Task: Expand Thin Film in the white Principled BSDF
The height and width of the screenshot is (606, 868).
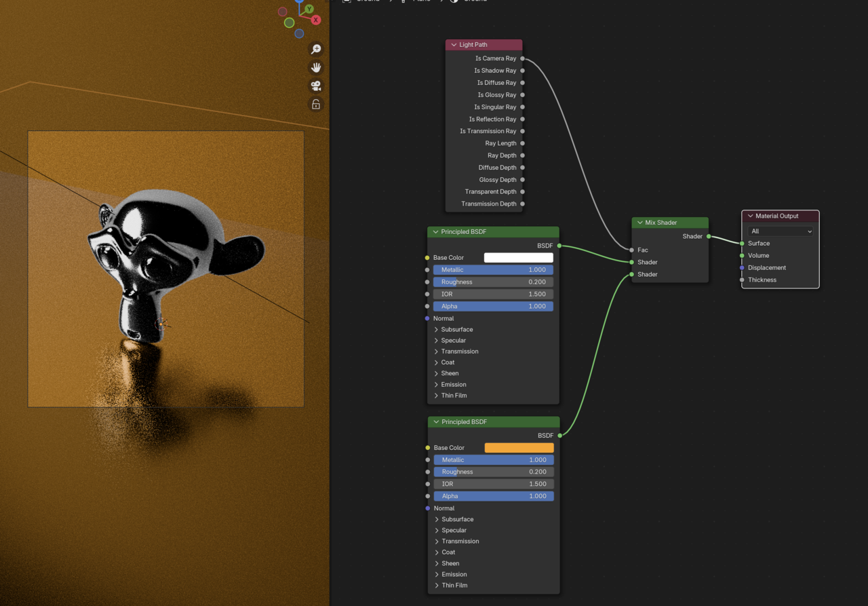Action: click(436, 396)
